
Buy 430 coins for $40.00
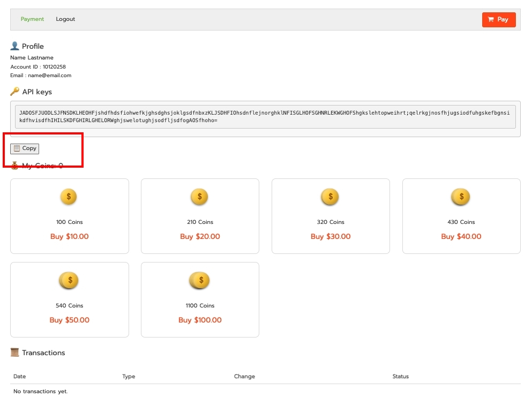461,236
